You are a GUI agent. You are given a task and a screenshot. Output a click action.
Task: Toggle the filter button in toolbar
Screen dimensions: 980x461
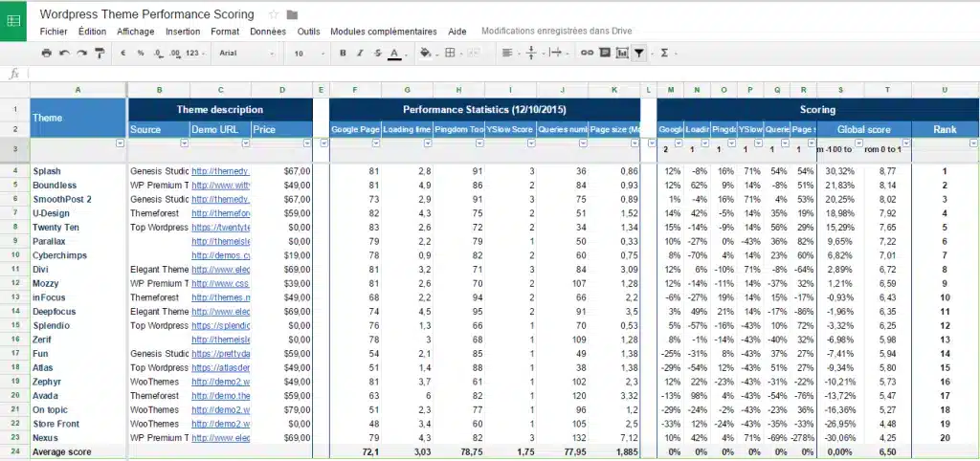[x=639, y=54]
